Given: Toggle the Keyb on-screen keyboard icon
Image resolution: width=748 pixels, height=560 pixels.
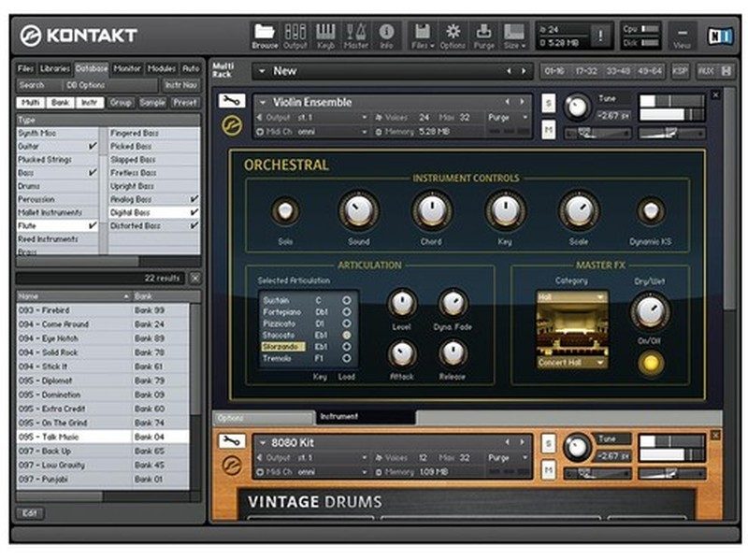Looking at the screenshot, I should pyautogui.click(x=325, y=36).
